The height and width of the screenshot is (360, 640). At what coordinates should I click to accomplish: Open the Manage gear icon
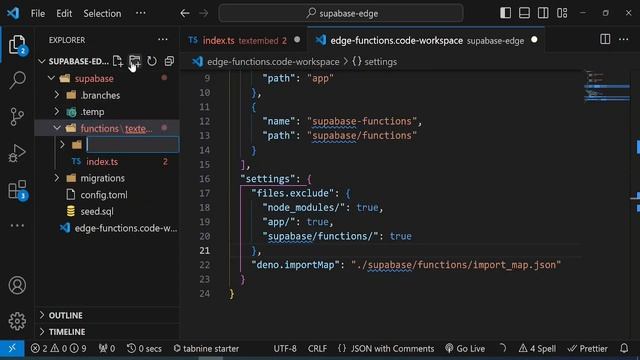pos(17,321)
